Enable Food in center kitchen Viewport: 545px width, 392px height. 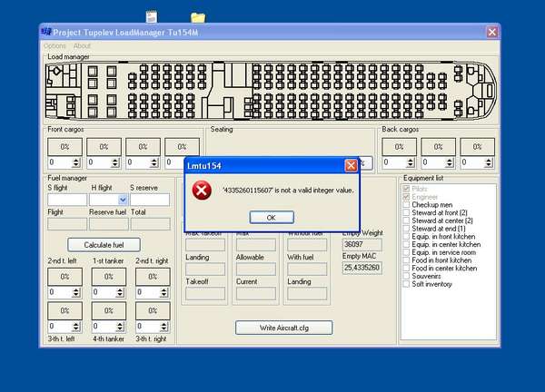(x=406, y=268)
